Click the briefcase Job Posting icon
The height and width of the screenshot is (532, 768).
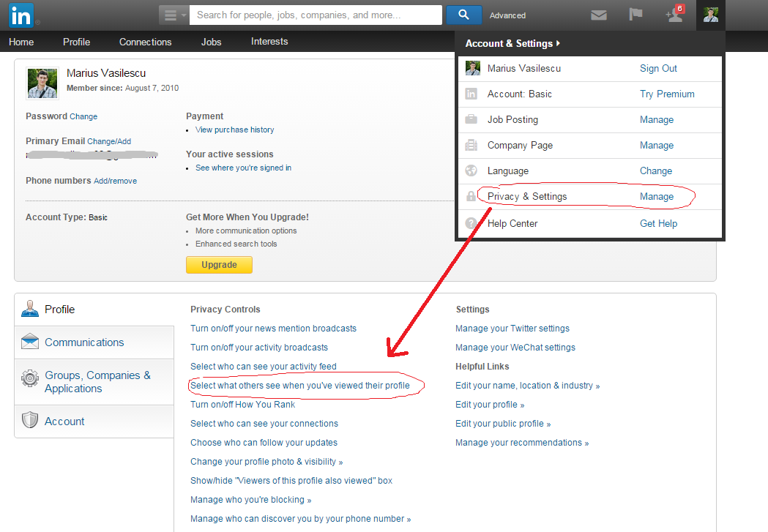click(471, 119)
